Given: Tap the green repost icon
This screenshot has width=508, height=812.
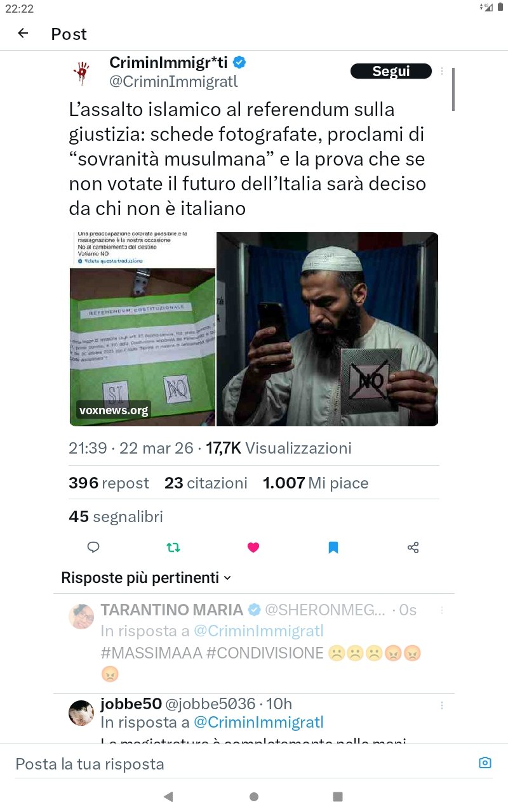Looking at the screenshot, I should [x=173, y=547].
